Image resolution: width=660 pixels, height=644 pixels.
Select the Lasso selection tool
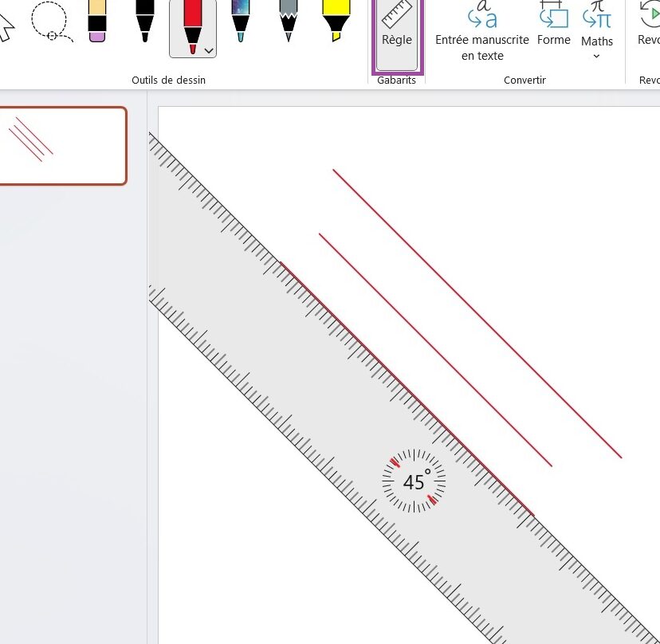(52, 21)
